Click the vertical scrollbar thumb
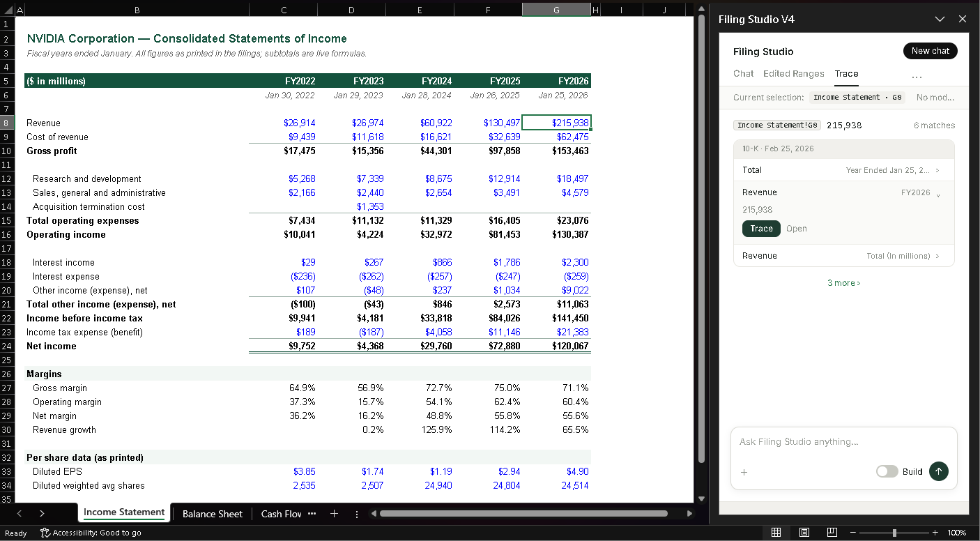Image resolution: width=980 pixels, height=541 pixels. (x=701, y=237)
